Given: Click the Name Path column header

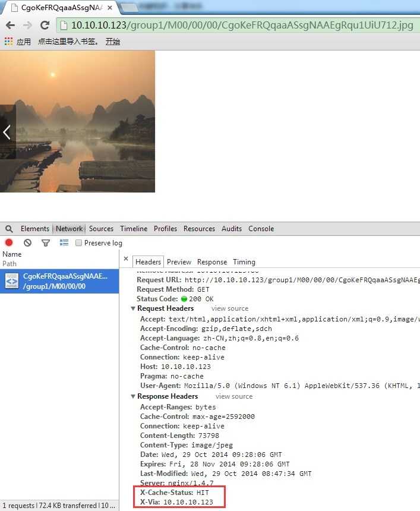Looking at the screenshot, I should click(x=59, y=258).
